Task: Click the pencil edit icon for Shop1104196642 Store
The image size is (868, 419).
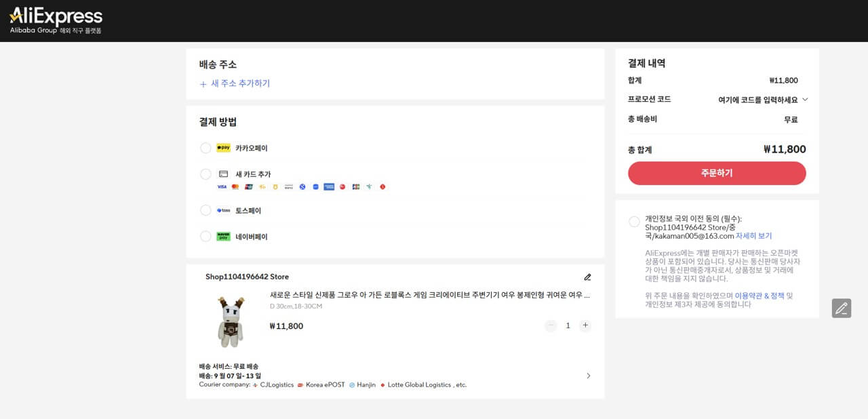Action: coord(587,277)
